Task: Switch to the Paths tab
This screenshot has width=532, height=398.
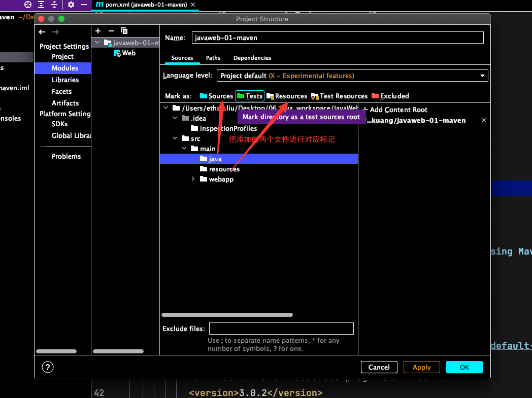Action: pos(213,58)
